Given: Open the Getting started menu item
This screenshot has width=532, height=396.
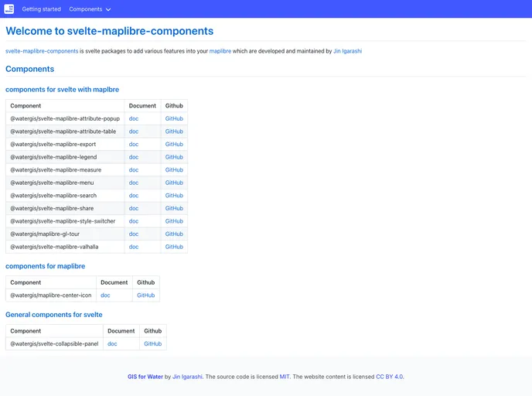Looking at the screenshot, I should point(42,9).
